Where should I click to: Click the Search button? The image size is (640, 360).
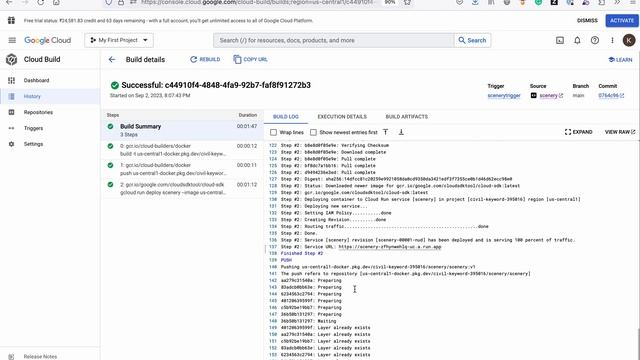point(472,40)
